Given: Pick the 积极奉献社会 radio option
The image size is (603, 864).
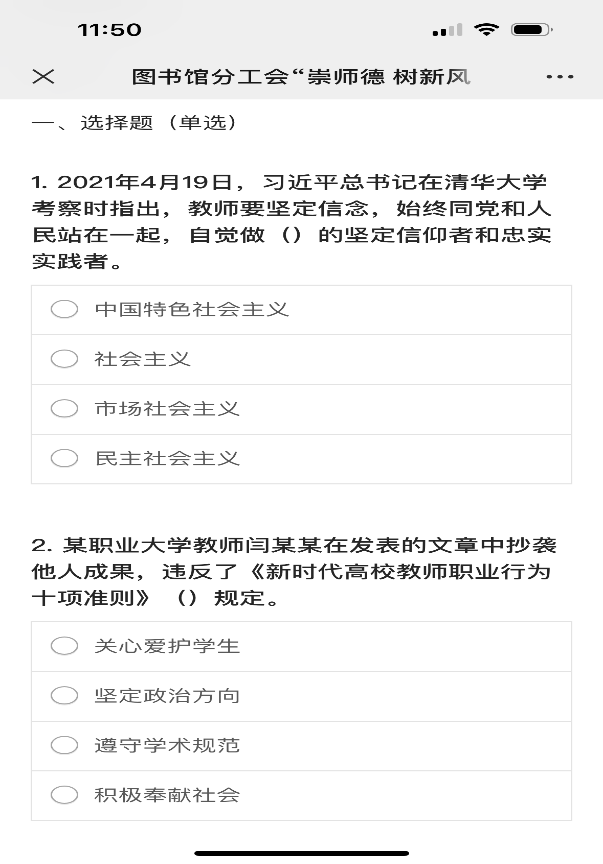Looking at the screenshot, I should pos(64,796).
